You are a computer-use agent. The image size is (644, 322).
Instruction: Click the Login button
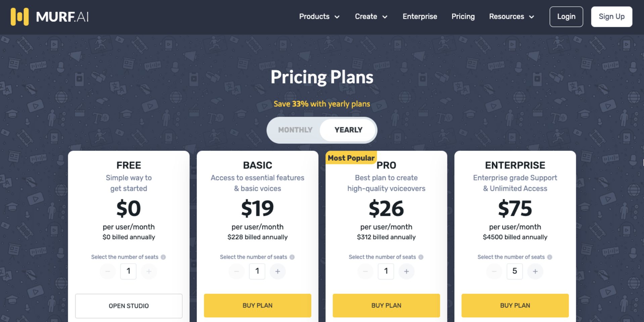566,16
